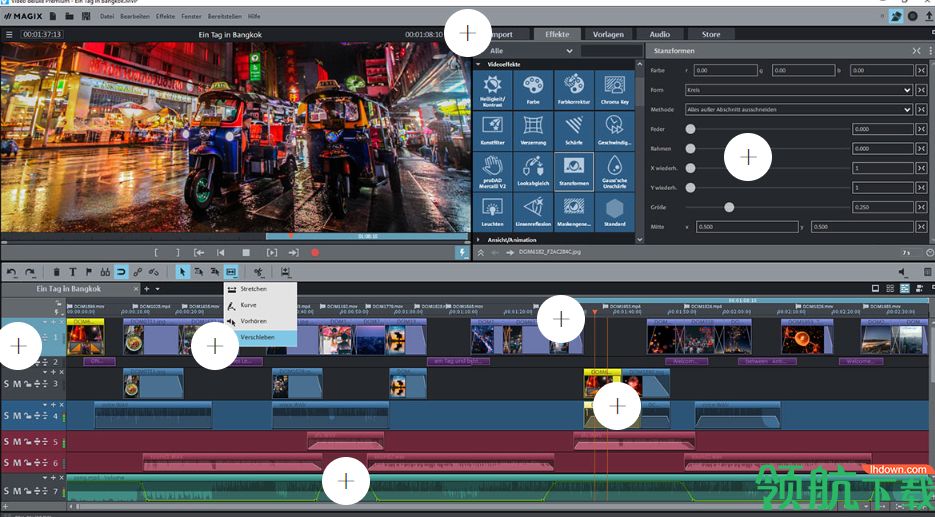Click the red record button
The height and width of the screenshot is (517, 935).
(x=315, y=253)
